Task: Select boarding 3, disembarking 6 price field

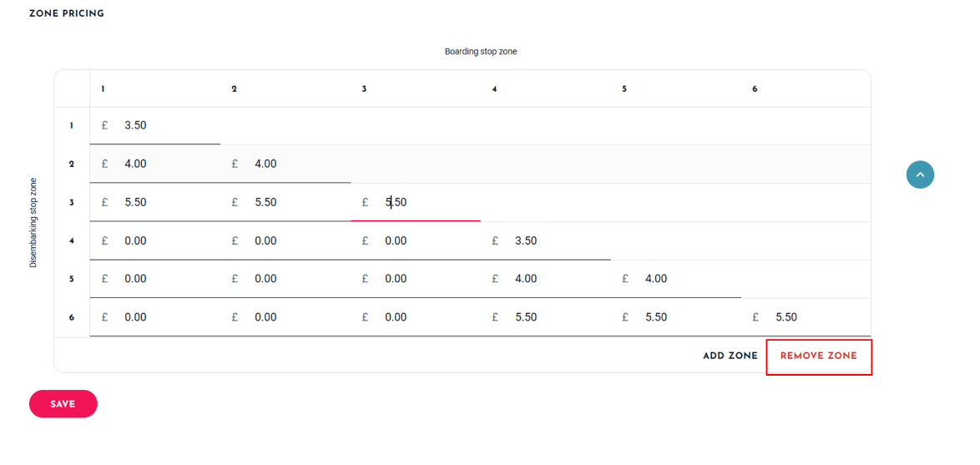Action: [x=415, y=317]
